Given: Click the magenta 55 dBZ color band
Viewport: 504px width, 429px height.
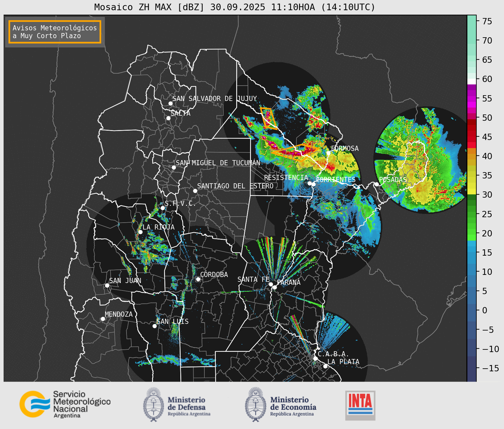Looking at the screenshot, I should 472,99.
